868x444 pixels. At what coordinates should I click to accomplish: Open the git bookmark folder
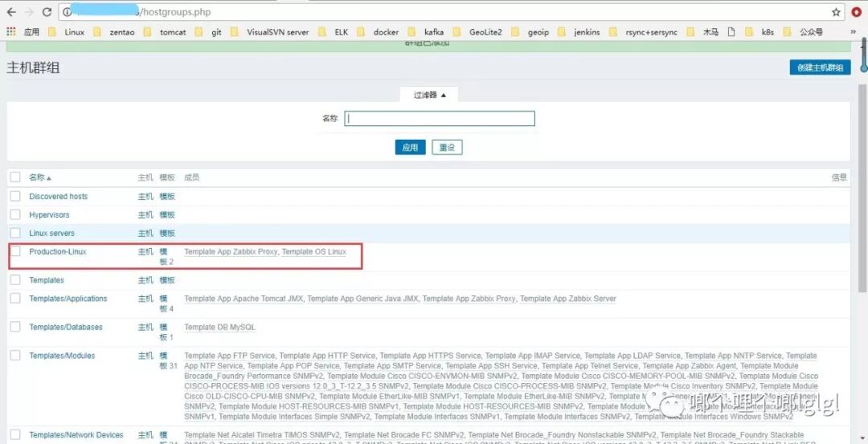(208, 32)
